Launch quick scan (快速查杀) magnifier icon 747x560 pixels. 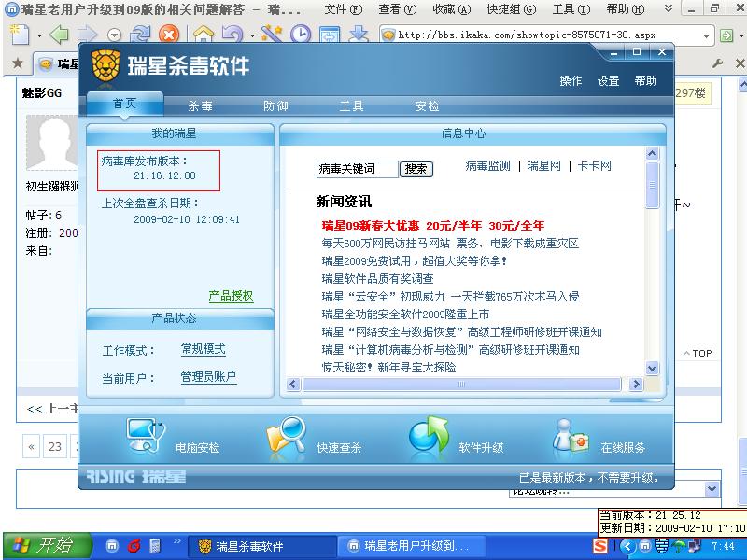coord(287,435)
